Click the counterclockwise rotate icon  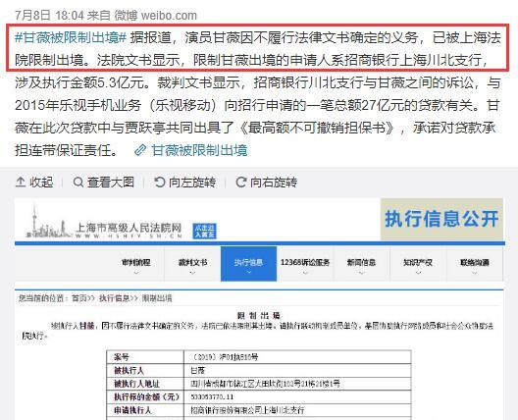pyautogui.click(x=160, y=183)
